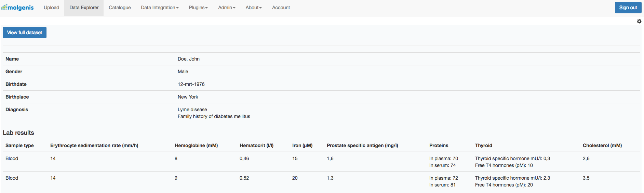
Task: Click the New York birthplace value
Action: point(188,97)
